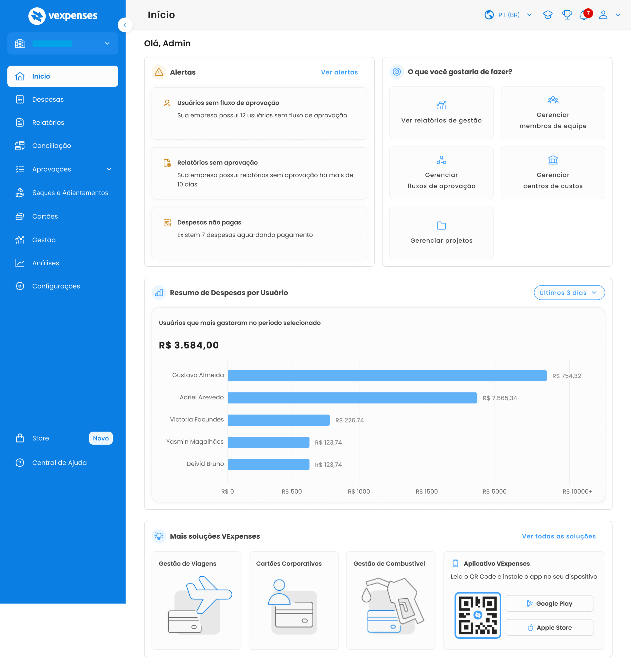Click R$ 7.565,34 value label

pos(500,398)
